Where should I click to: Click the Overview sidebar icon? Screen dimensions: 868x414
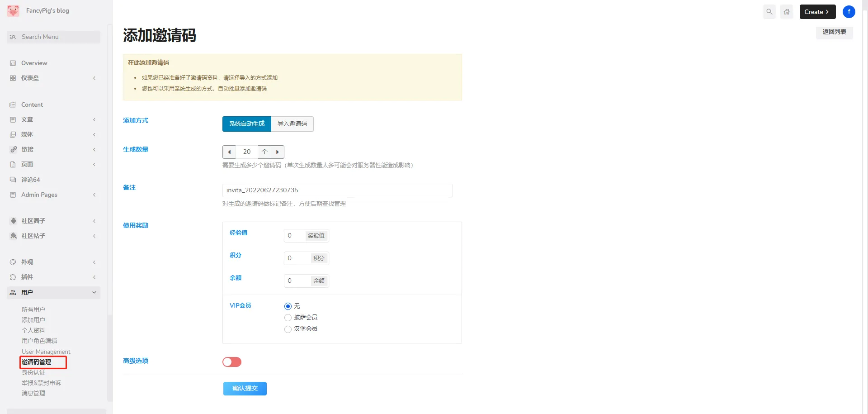click(x=13, y=63)
